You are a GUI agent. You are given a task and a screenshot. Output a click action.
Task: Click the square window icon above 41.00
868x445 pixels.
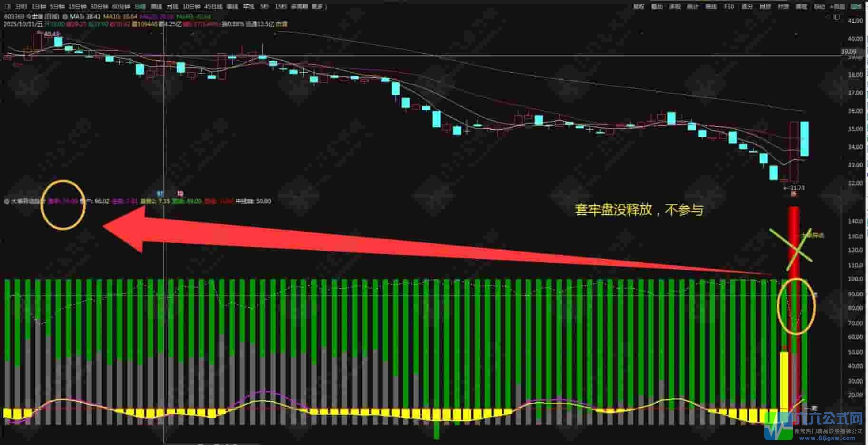838,18
